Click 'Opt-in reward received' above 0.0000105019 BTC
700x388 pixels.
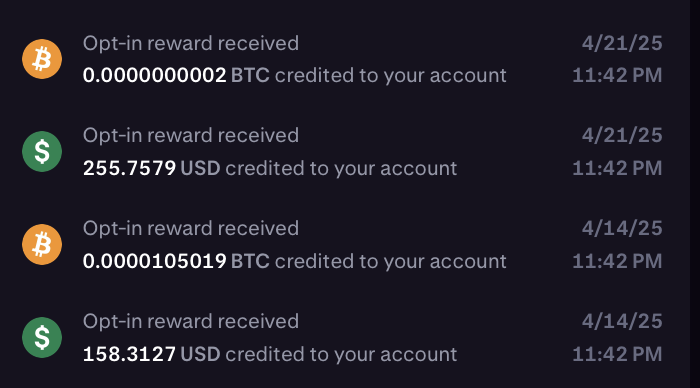(x=191, y=228)
